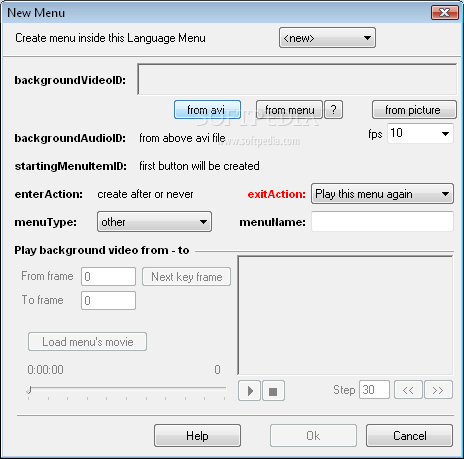Click Load menu's movie button

87,342
